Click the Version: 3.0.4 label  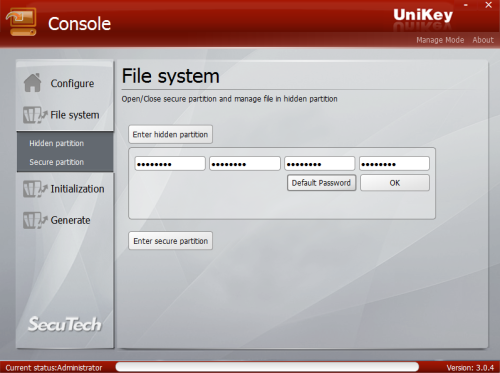coord(470,368)
